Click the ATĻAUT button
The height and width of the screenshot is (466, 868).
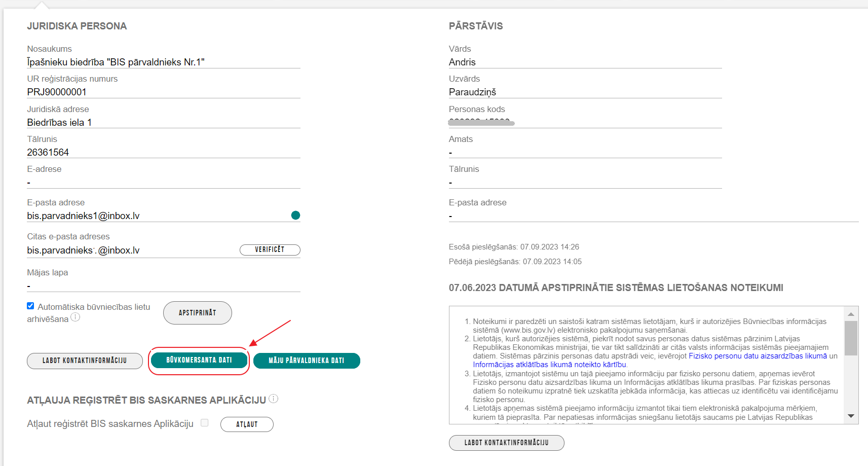tap(247, 424)
